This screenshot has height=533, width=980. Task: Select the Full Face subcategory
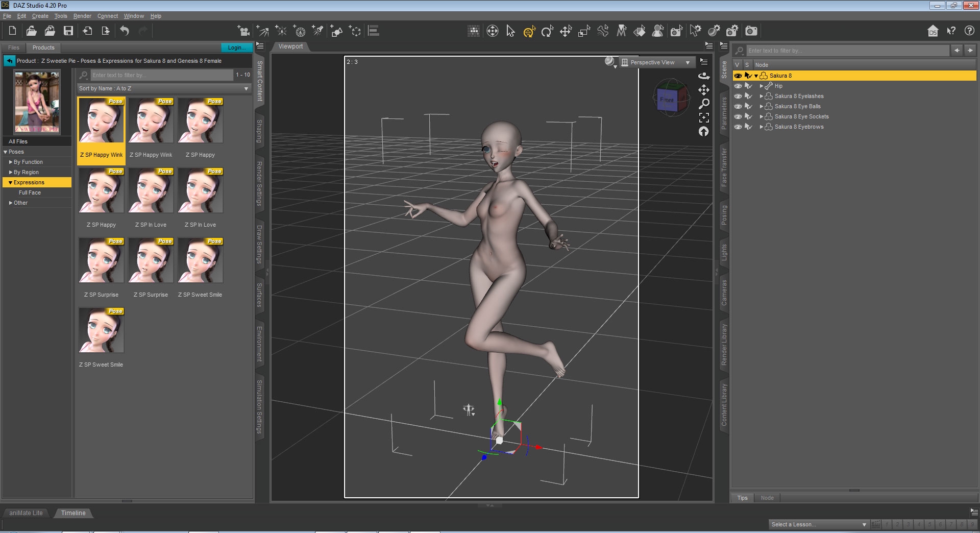pos(30,192)
